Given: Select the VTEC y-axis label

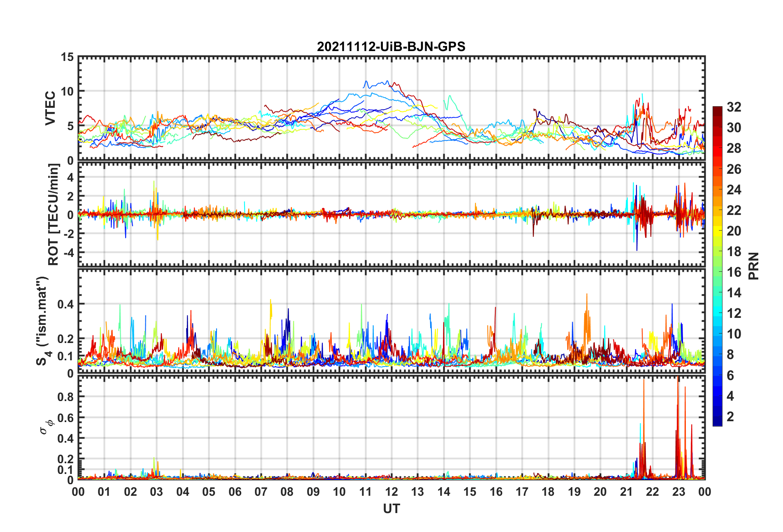Looking at the screenshot, I should click(x=50, y=108).
